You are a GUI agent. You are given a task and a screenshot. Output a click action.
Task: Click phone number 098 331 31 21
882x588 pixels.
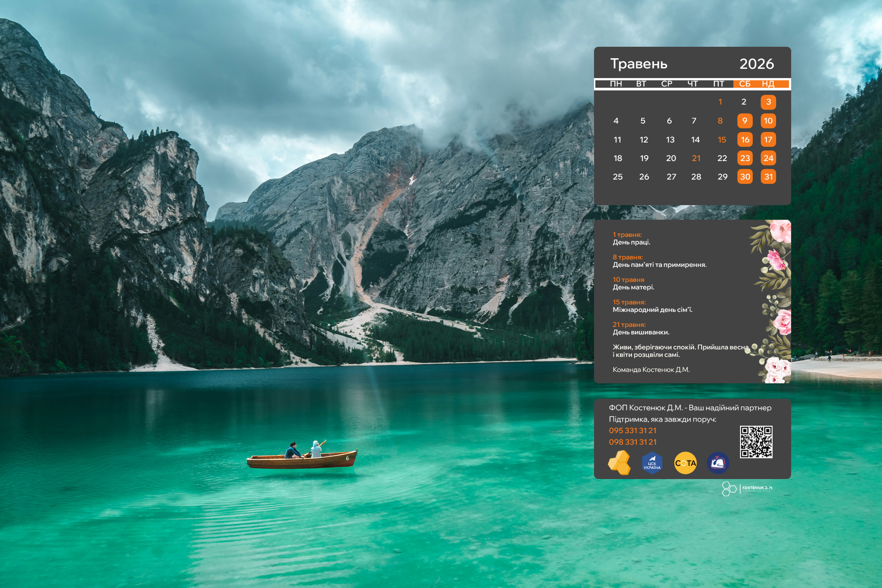click(x=632, y=442)
